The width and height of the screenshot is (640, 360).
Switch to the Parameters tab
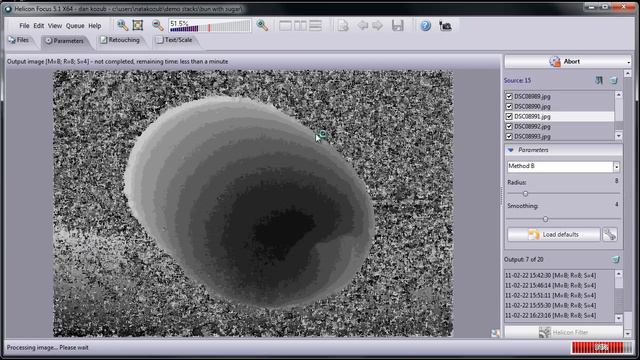(x=65, y=41)
